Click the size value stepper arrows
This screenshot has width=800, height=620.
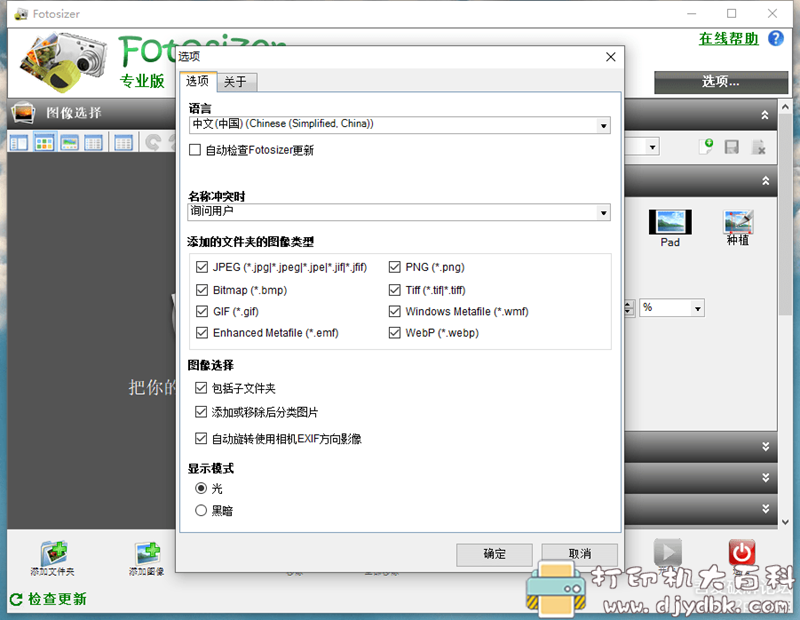pyautogui.click(x=629, y=308)
